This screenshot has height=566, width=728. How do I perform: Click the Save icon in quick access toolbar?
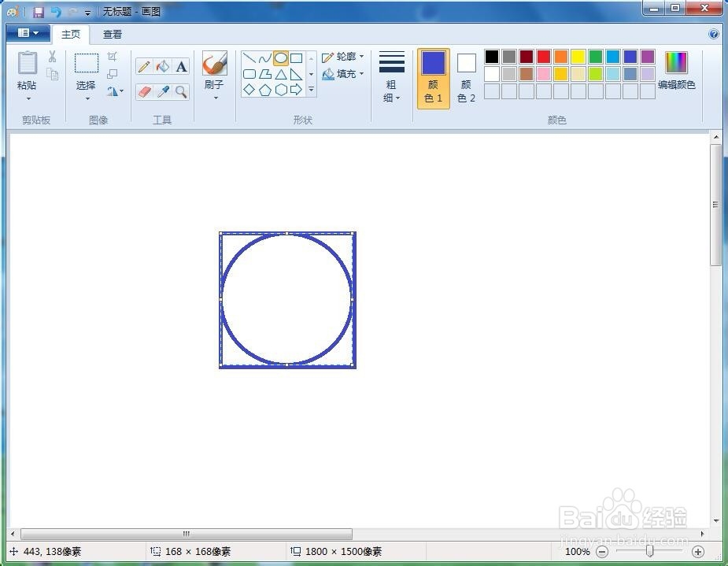[38, 12]
